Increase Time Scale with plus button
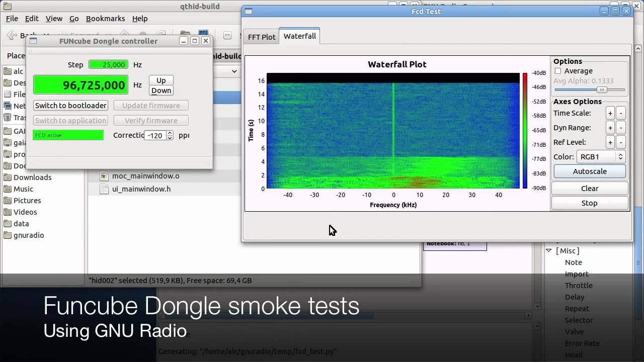 [x=610, y=114]
